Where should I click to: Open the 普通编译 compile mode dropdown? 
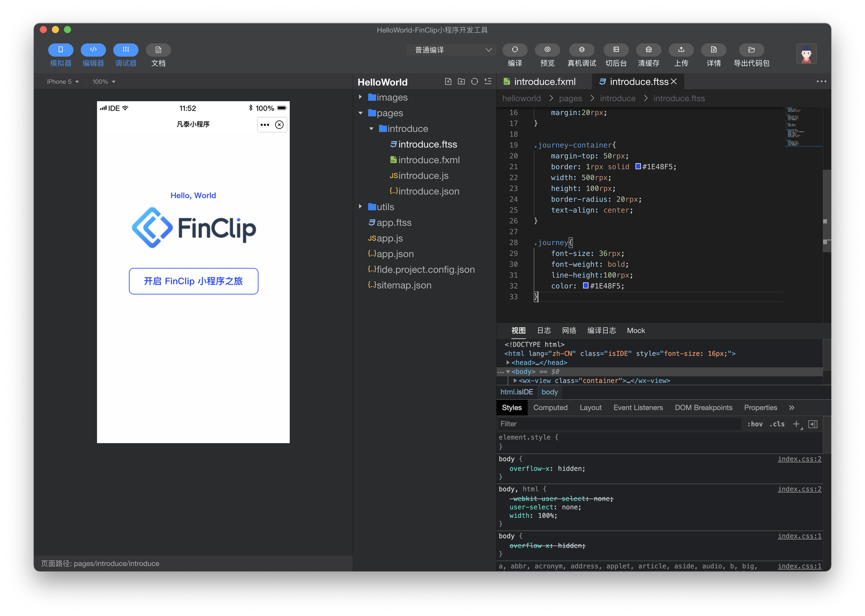point(452,50)
